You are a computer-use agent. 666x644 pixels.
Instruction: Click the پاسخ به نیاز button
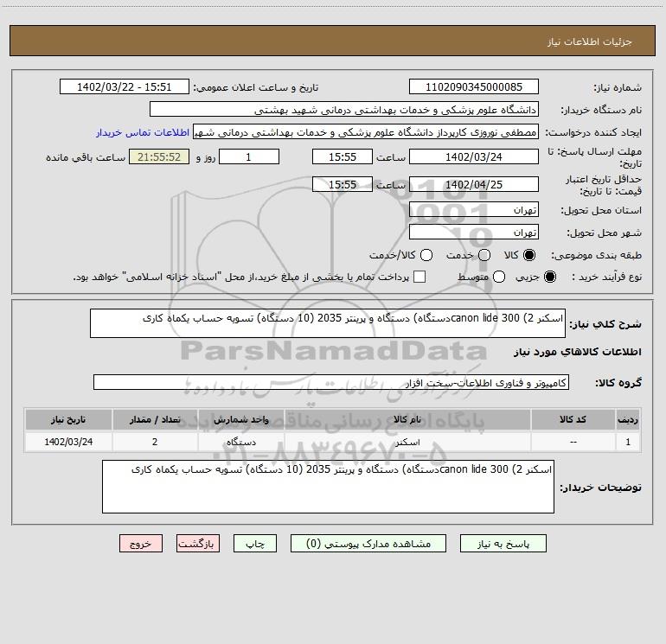coord(503,544)
